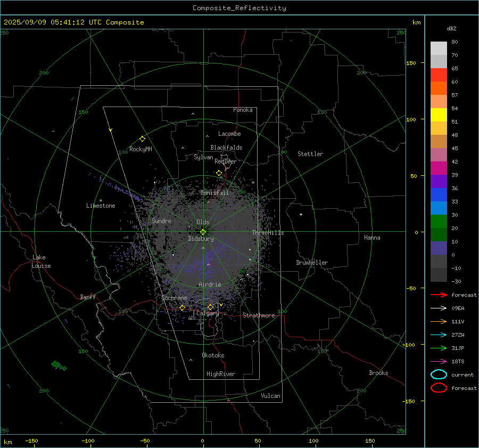Click the HighRiver label
This screenshot has height=448, width=479.
(221, 374)
